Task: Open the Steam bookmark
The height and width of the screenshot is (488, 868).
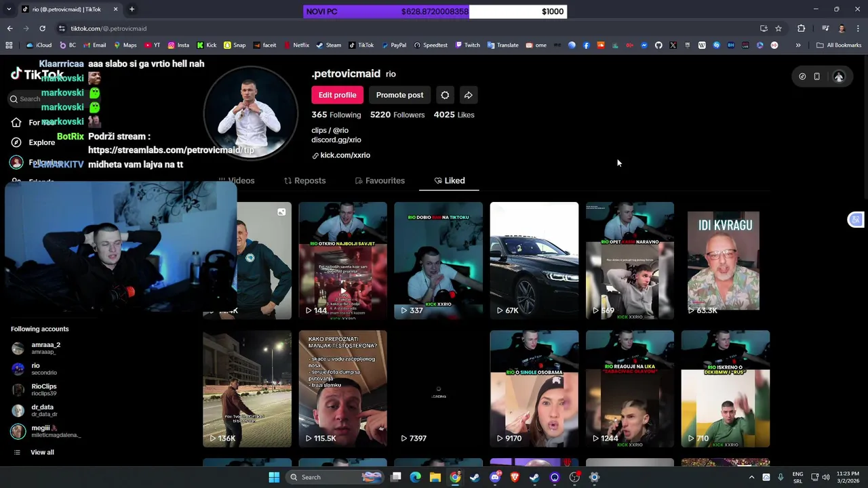Action: [328, 45]
